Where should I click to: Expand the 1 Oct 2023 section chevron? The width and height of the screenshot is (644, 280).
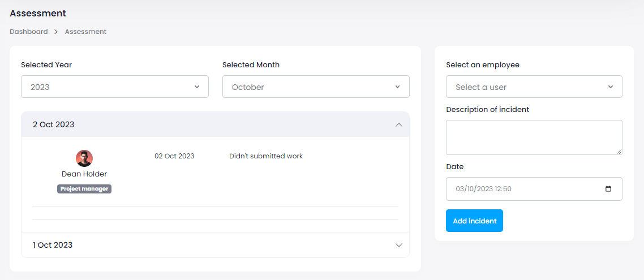point(399,245)
